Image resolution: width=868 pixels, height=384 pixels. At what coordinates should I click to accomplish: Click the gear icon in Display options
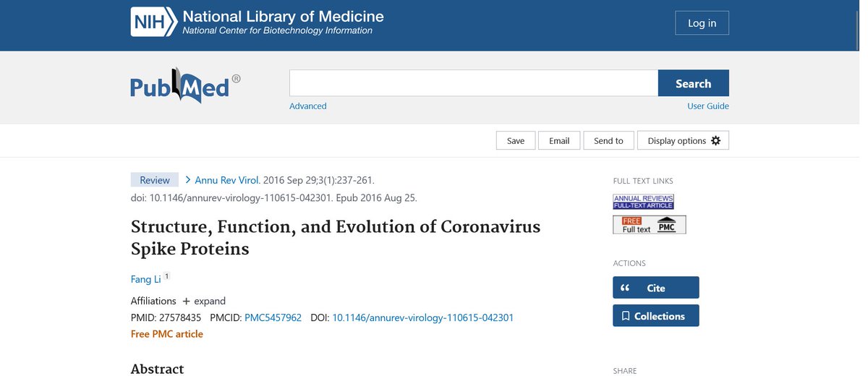coord(716,140)
